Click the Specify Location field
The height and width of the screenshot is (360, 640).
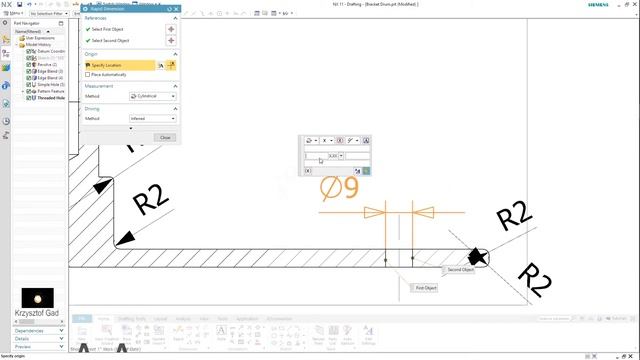pyautogui.click(x=120, y=65)
